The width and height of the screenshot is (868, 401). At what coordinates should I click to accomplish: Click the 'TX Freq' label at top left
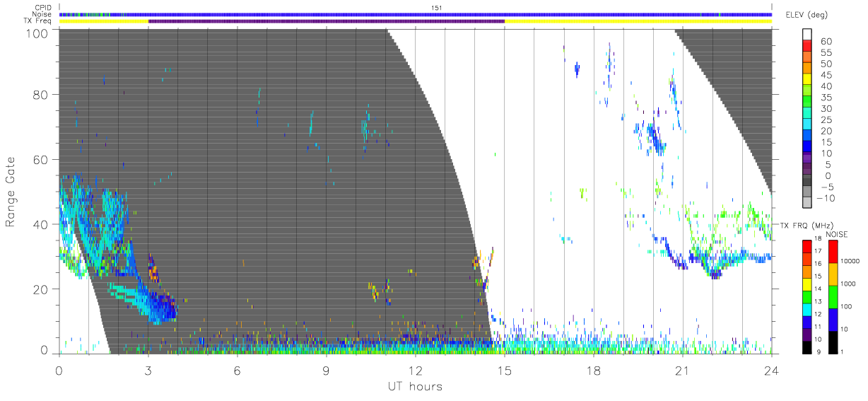39,22
